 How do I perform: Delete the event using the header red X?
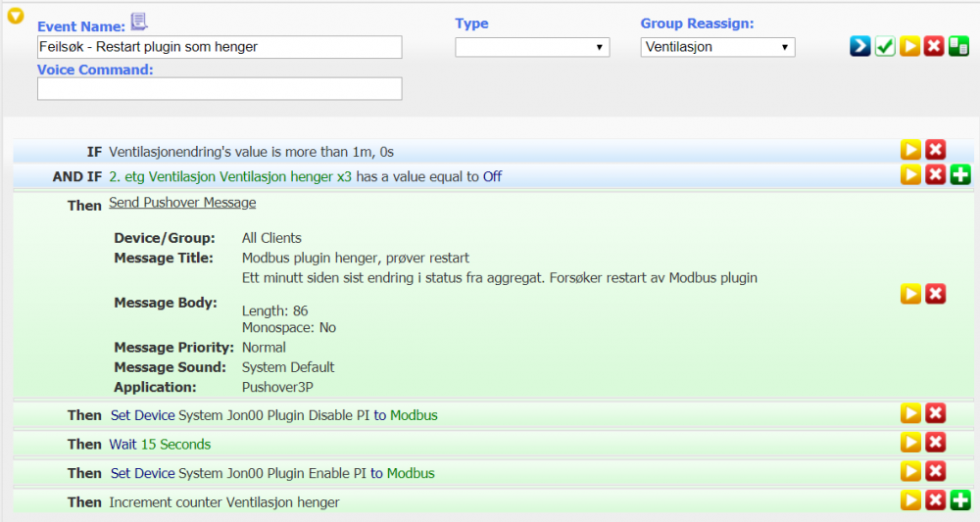935,47
